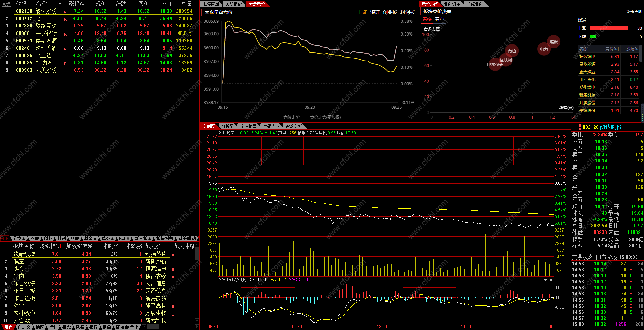Click 靖远煤电 in the hotspot stock table
644x330 pixels.
[x=587, y=57]
